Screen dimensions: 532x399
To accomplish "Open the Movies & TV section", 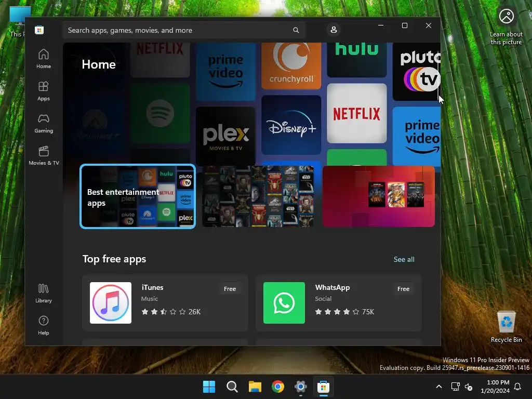I will [44, 156].
